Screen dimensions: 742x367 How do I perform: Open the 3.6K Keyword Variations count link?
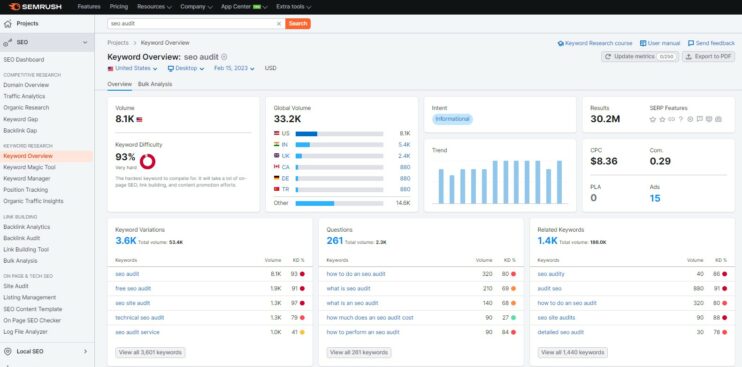click(125, 241)
